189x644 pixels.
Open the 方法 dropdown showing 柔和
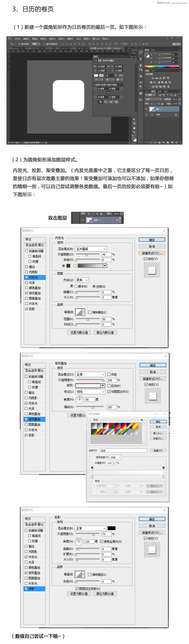82,280
